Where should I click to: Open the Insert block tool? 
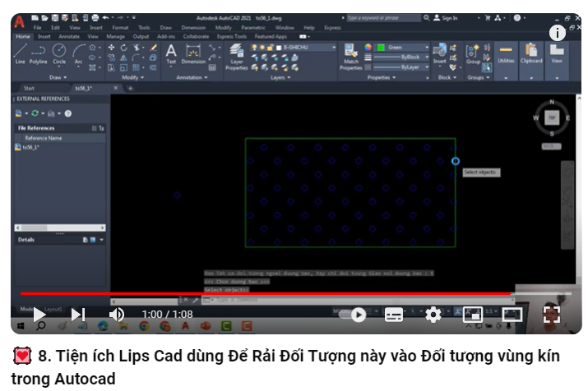click(x=439, y=54)
